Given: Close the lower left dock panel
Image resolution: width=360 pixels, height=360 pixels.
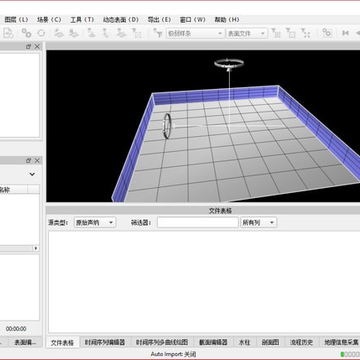Looking at the screenshot, I should tap(37, 161).
